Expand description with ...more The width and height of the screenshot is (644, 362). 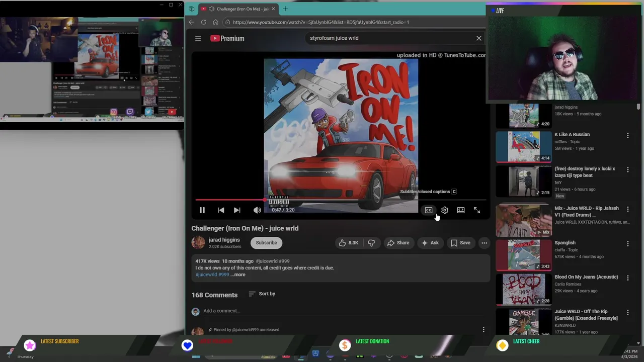click(238, 275)
